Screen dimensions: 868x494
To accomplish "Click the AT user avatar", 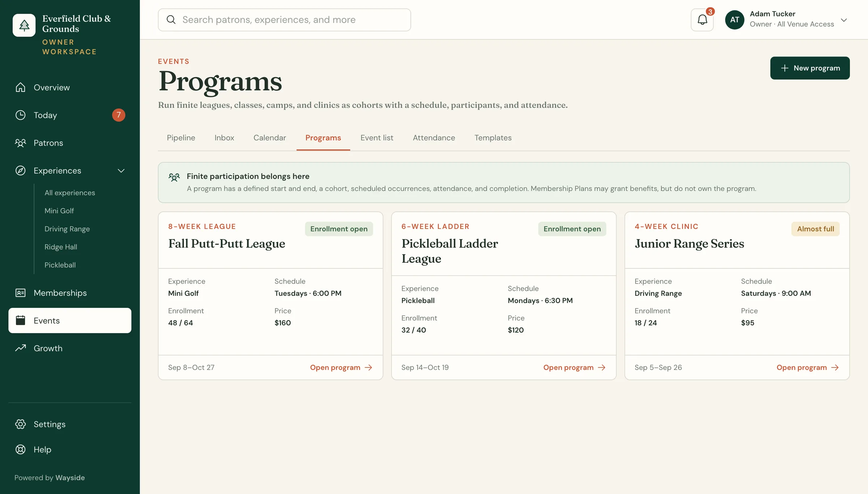I will point(735,20).
